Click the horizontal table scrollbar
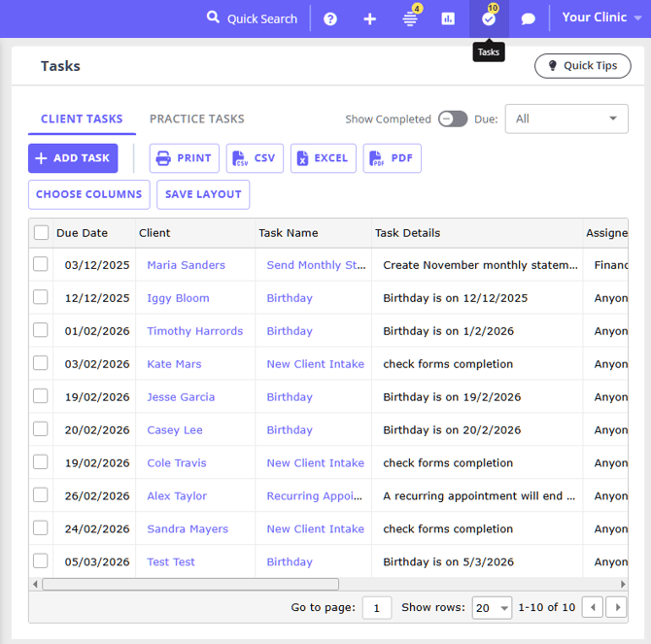Viewport: 651px width, 644px height. click(190, 584)
